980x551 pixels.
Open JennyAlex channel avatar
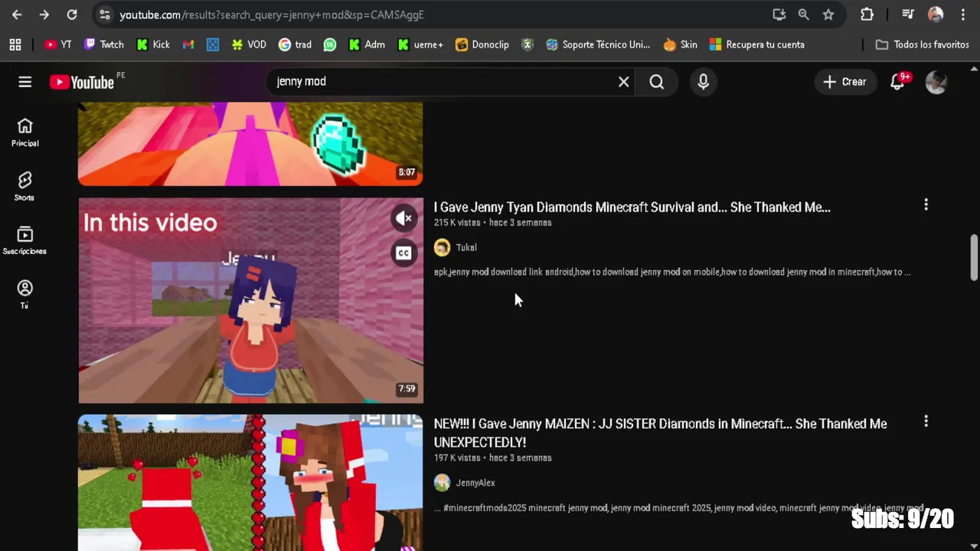(x=442, y=482)
